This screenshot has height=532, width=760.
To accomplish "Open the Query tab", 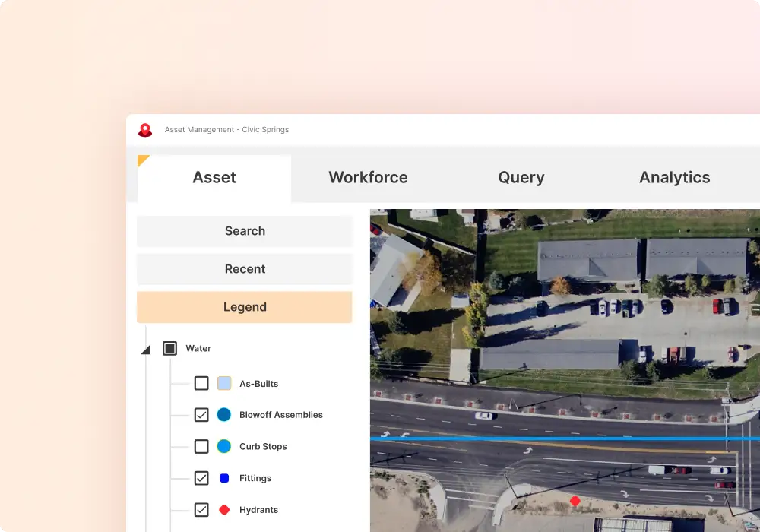I will [521, 178].
